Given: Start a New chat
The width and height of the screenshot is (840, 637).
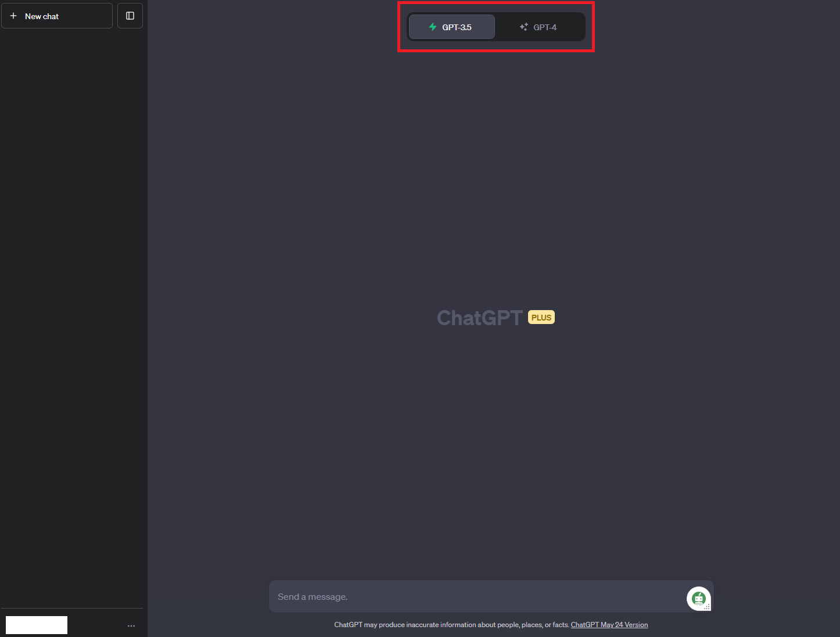Looking at the screenshot, I should coord(57,16).
